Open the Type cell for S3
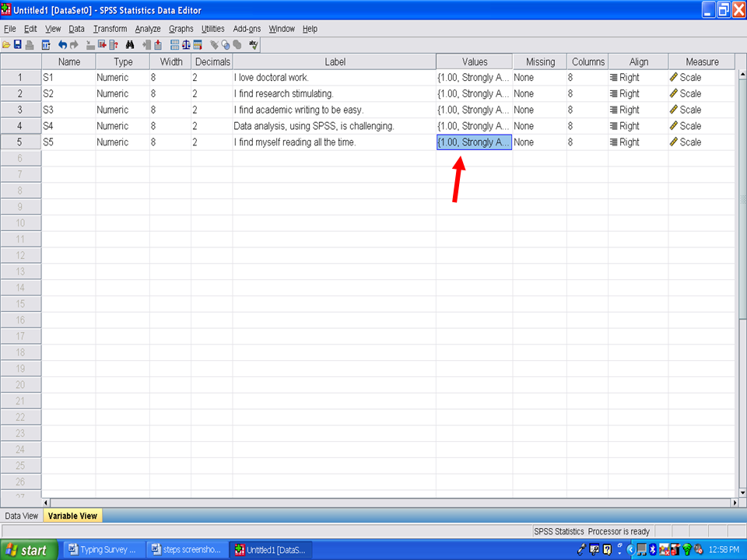This screenshot has width=747, height=560. [x=122, y=110]
